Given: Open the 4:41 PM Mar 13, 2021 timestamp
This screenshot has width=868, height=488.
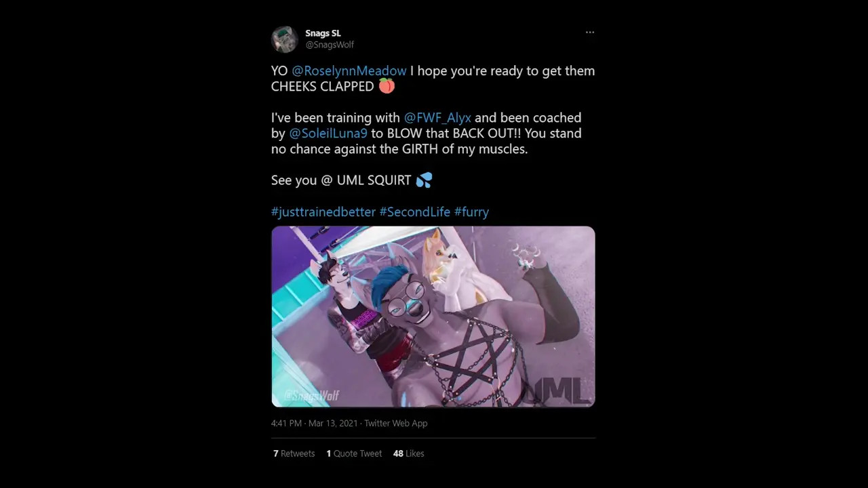Looking at the screenshot, I should point(314,423).
